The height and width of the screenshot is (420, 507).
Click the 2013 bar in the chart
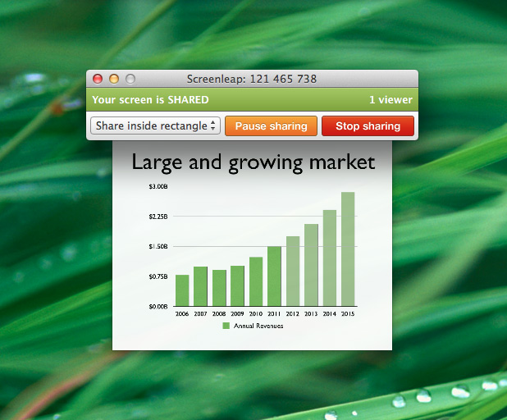click(311, 265)
